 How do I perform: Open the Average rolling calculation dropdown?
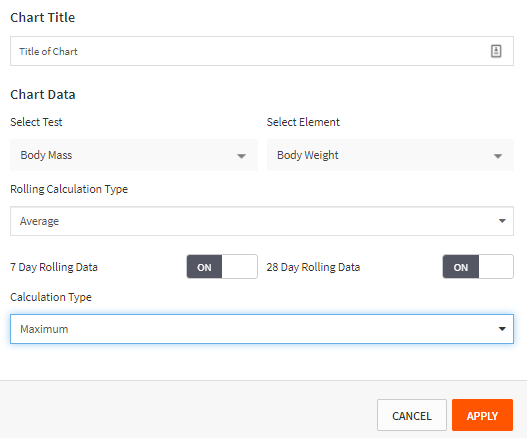[261, 221]
